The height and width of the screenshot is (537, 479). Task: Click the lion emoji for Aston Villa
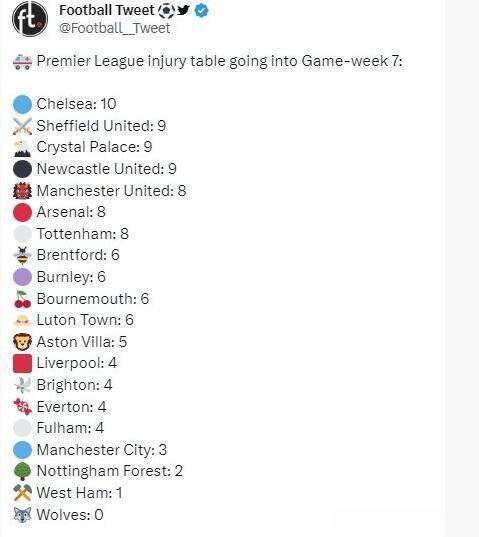tap(23, 342)
